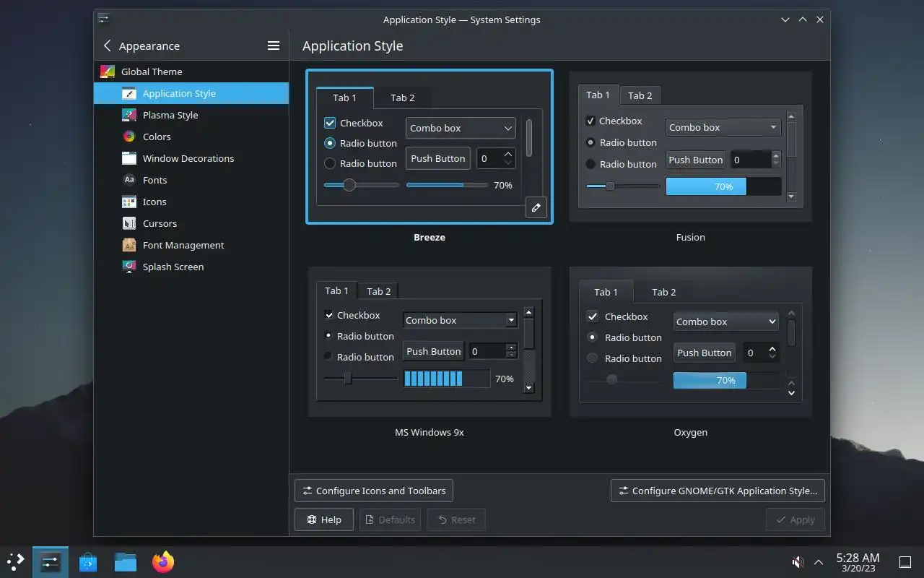Click MS Windows 9x preview spin box arrows
The height and width of the screenshot is (578, 924).
pyautogui.click(x=512, y=351)
